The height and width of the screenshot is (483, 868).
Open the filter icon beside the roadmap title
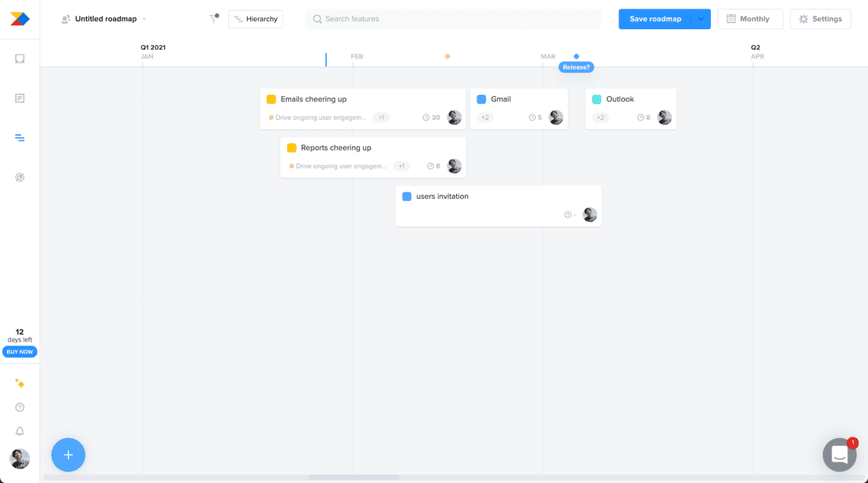click(212, 18)
